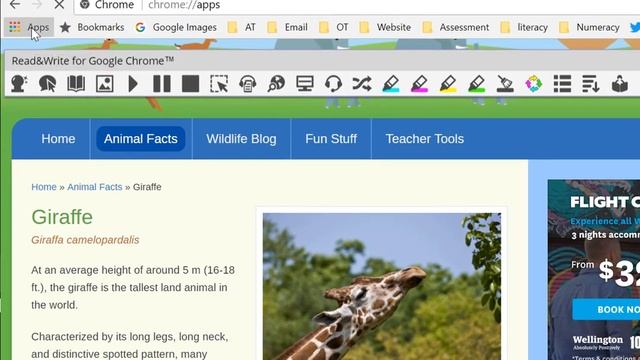Click the Speech Maker headphones-document icon
The width and height of the screenshot is (640, 360).
[247, 84]
